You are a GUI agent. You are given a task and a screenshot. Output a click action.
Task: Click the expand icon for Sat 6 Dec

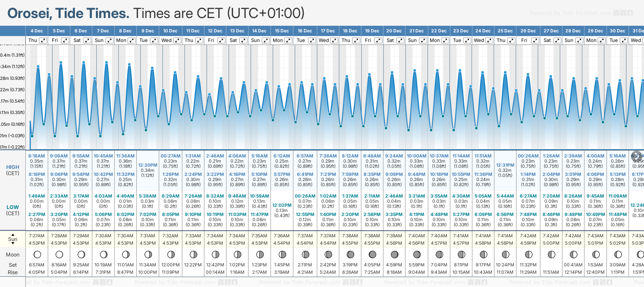(87, 40)
